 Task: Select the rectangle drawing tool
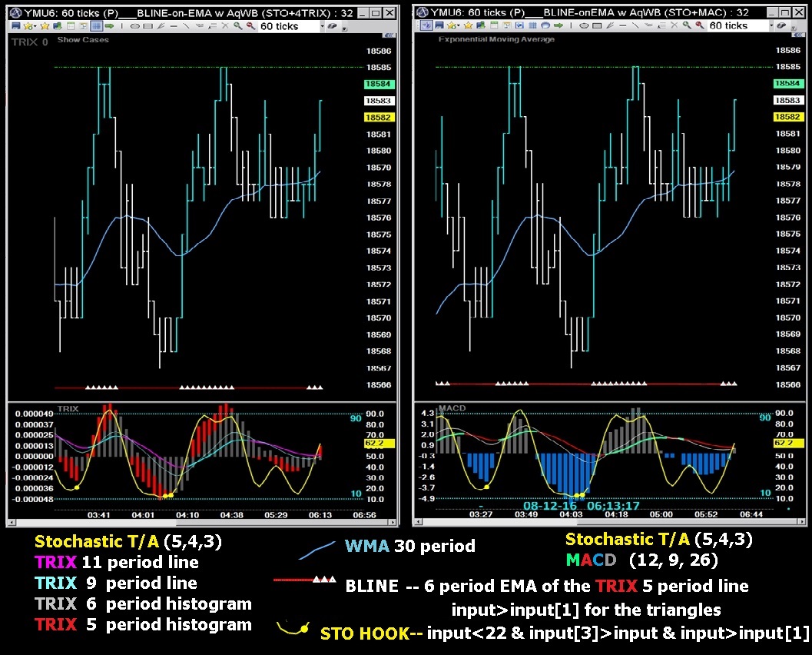147,25
